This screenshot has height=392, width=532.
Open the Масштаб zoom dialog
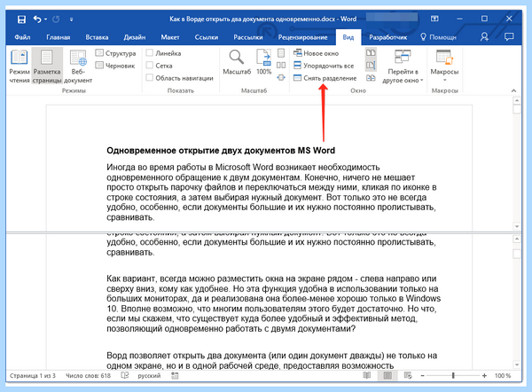point(237,62)
